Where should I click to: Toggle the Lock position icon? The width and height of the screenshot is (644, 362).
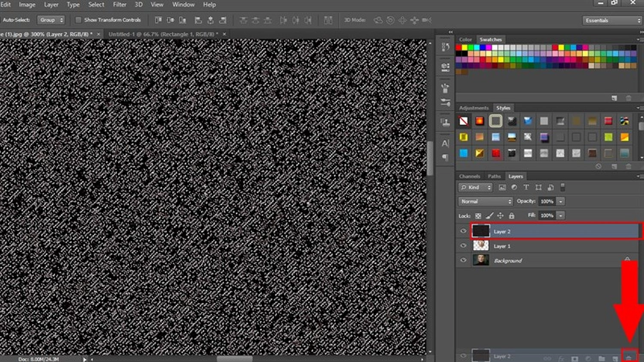501,216
